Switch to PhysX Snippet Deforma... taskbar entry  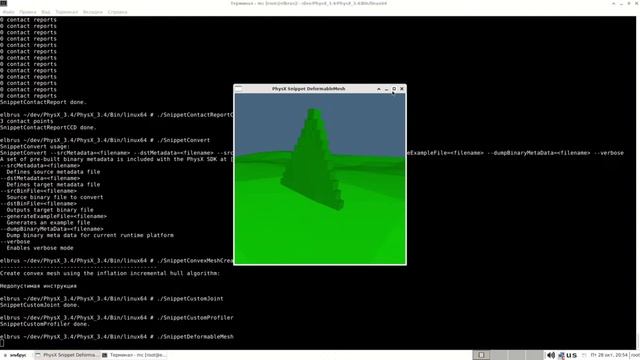pos(67,355)
